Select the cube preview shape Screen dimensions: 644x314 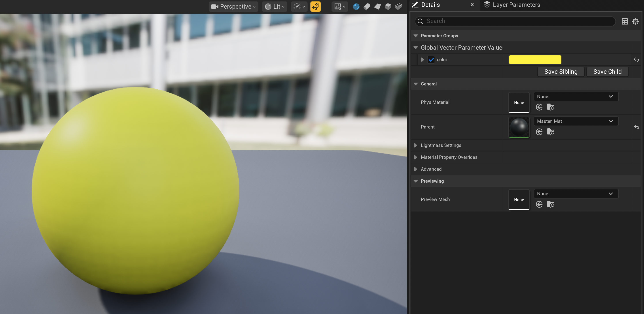(388, 6)
